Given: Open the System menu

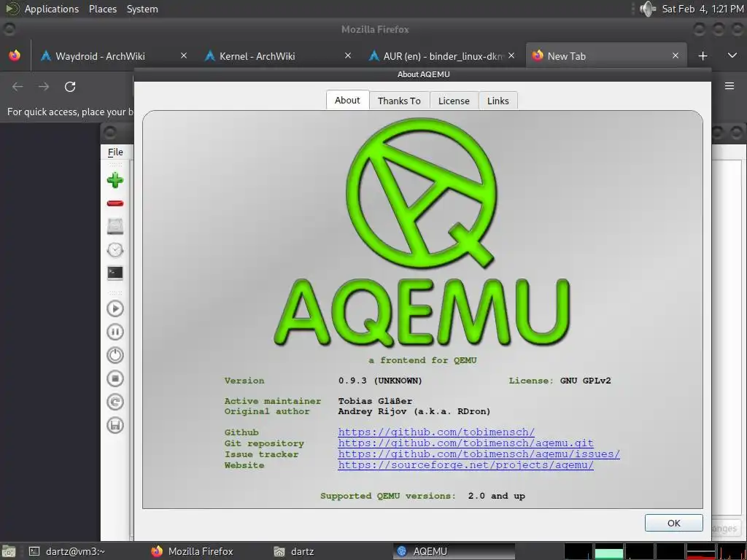Looking at the screenshot, I should (x=142, y=9).
